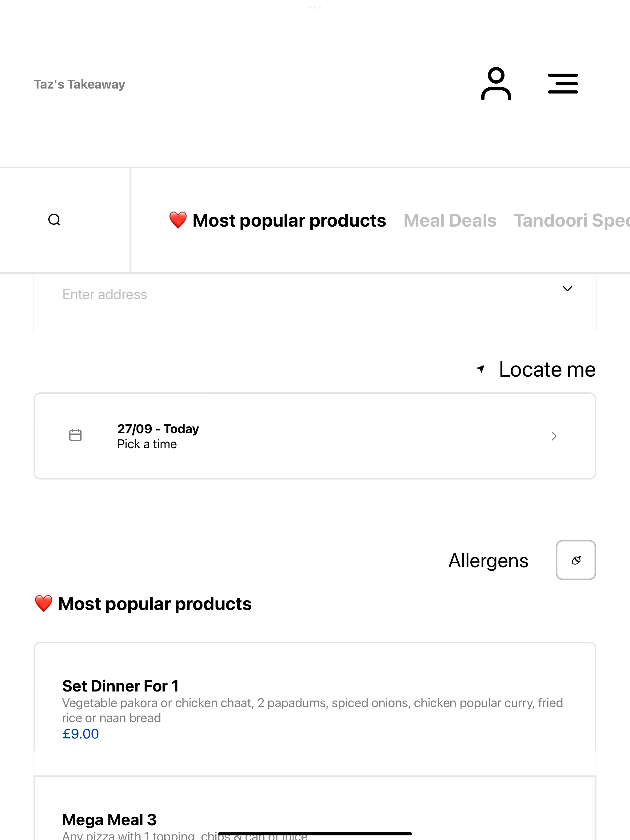Open time picker via right chevron

click(554, 436)
